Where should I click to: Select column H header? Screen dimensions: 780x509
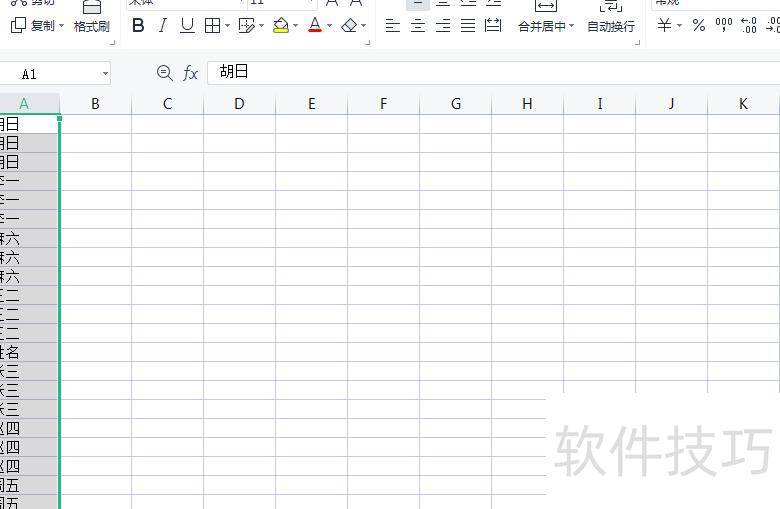527,103
